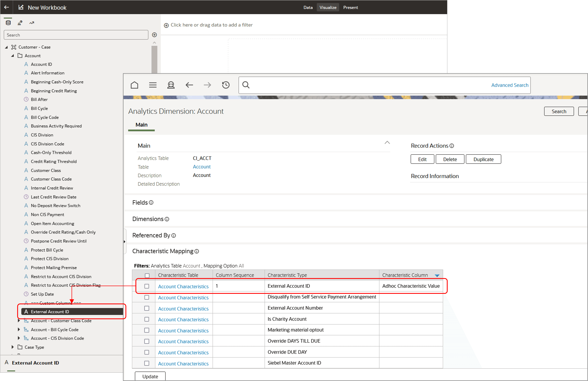
Task: Expand the Case Type folder
Action: 13,347
